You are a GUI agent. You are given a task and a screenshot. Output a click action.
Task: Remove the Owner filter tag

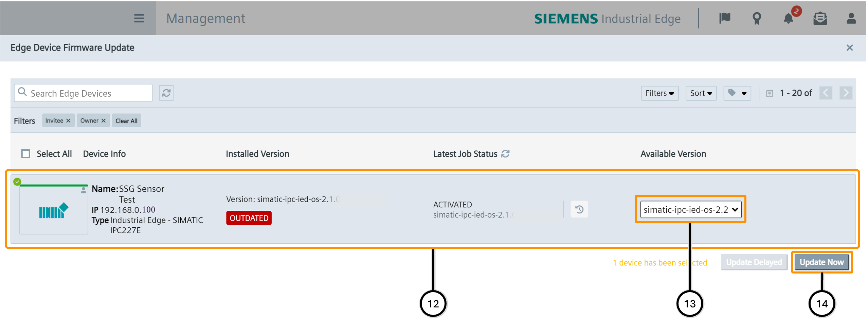click(x=104, y=121)
